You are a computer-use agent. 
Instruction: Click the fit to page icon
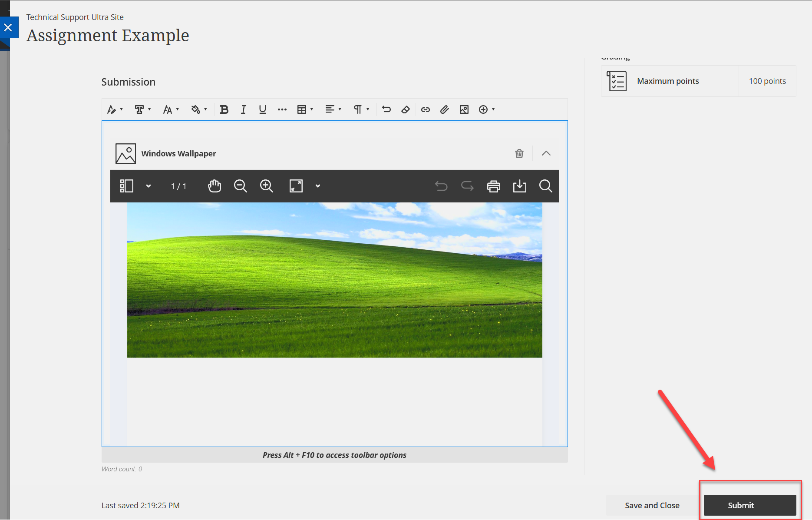click(296, 186)
